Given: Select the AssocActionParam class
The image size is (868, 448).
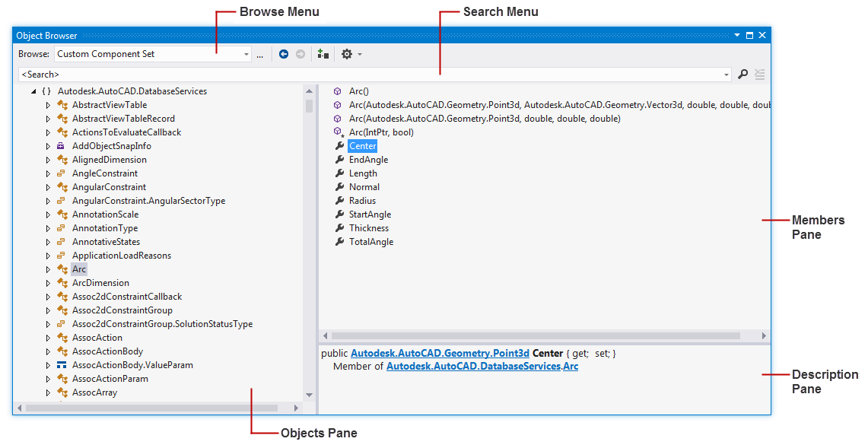Looking at the screenshot, I should 110,379.
